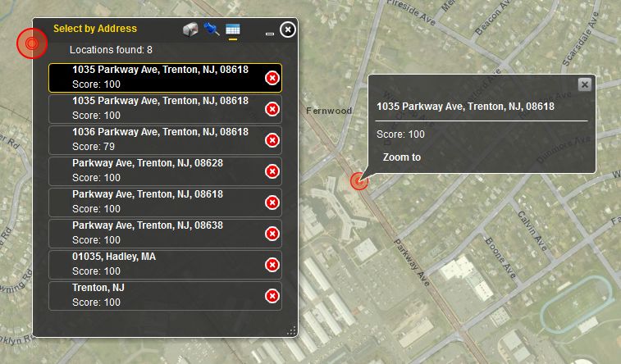Delete the Trenton, NJ result
The width and height of the screenshot is (621, 364).
click(272, 296)
